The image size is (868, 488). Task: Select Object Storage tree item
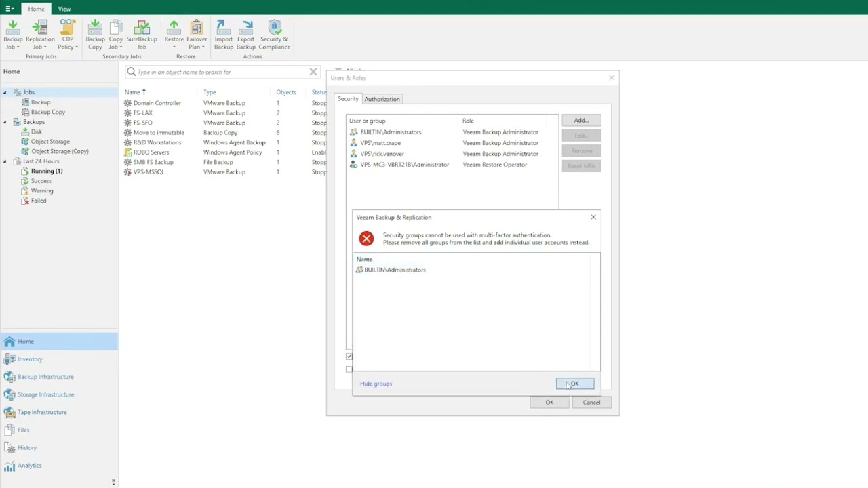click(50, 142)
